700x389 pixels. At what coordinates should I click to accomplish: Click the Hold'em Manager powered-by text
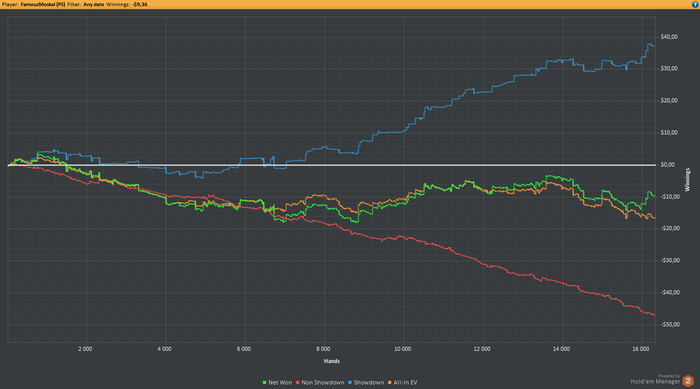pos(655,379)
